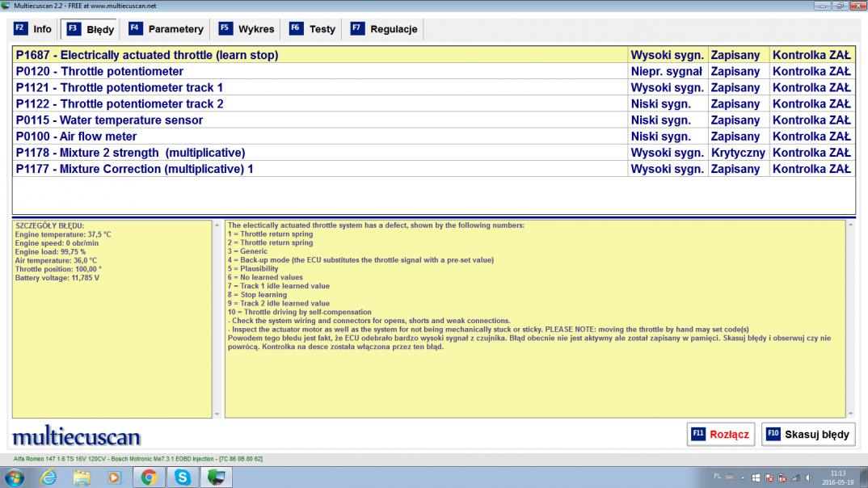The height and width of the screenshot is (488, 868).
Task: Open Windows Explorer folder from taskbar
Action: pyautogui.click(x=82, y=477)
